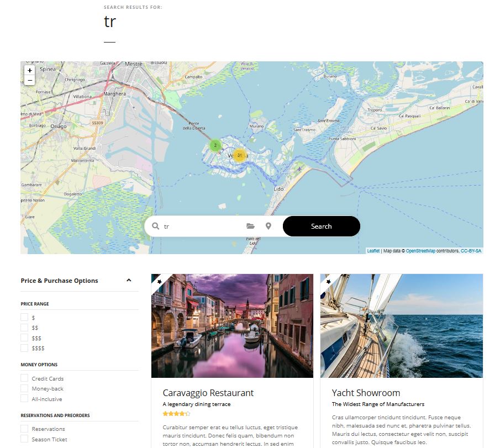Check the $$$$ price range box

pyautogui.click(x=24, y=348)
